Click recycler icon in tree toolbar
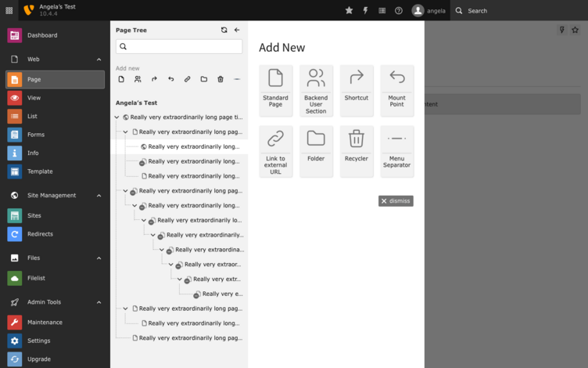This screenshot has width=588, height=368. point(220,79)
